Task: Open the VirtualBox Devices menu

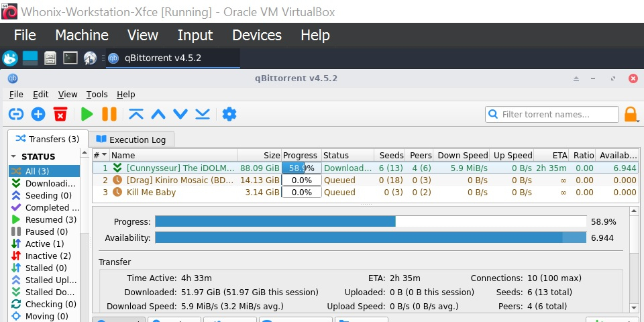Action: point(257,36)
